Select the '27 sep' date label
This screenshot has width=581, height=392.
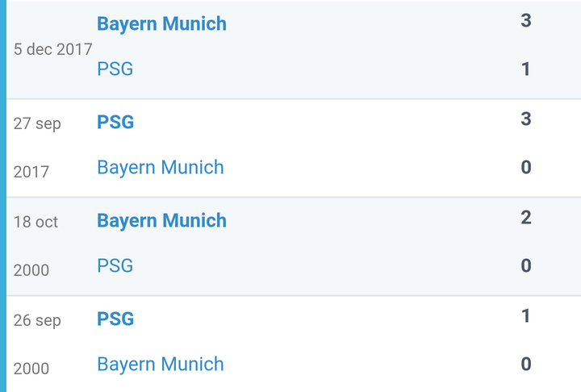[37, 124]
